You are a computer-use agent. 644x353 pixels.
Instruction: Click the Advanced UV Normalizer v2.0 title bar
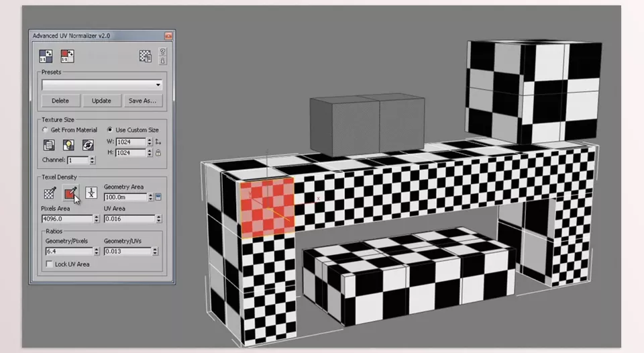[x=102, y=36]
